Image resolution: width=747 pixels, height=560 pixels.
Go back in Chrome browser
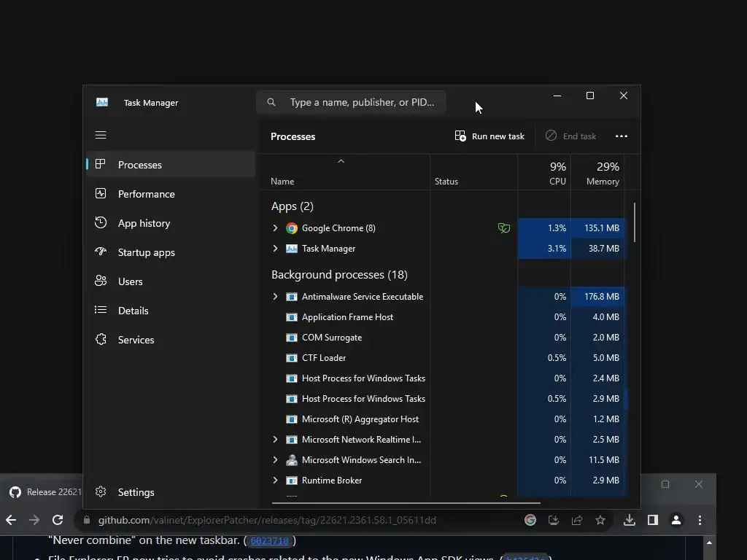pyautogui.click(x=11, y=520)
